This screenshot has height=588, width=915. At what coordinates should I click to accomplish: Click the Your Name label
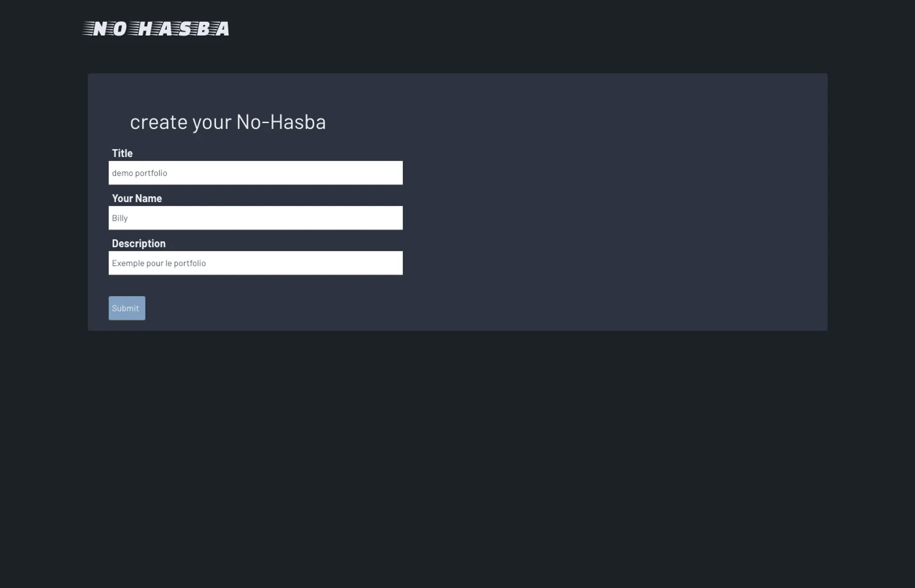[137, 199]
